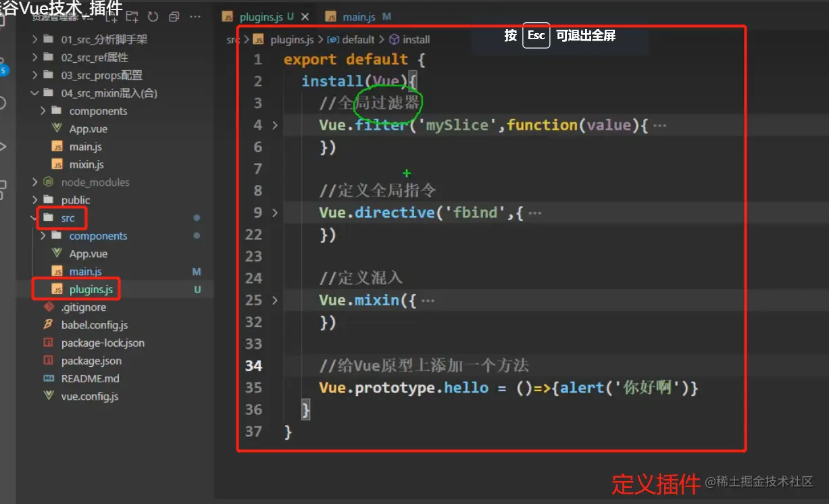Open explorer more actions ellipsis menu

(195, 16)
